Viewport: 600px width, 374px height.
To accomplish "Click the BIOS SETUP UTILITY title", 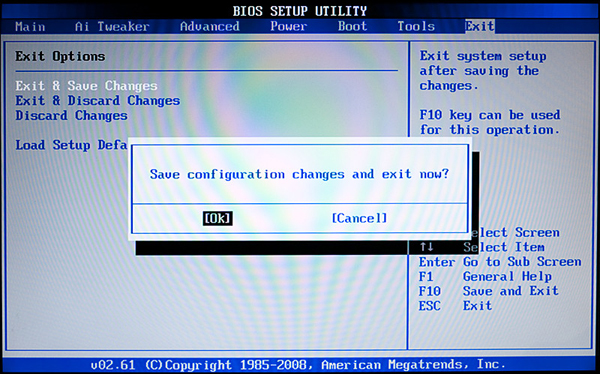I will (x=300, y=11).
